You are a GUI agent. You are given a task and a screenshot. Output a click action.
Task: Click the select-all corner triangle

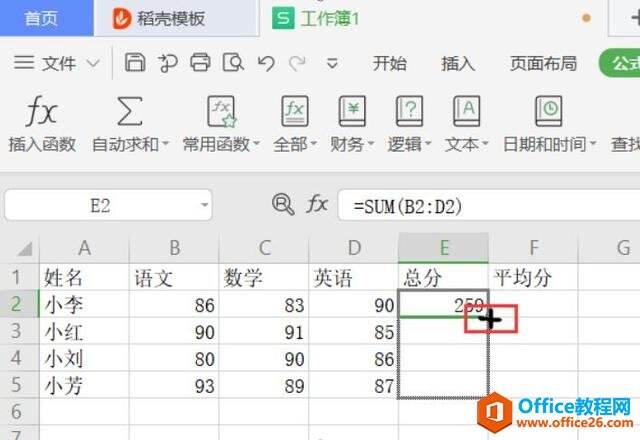coord(25,249)
